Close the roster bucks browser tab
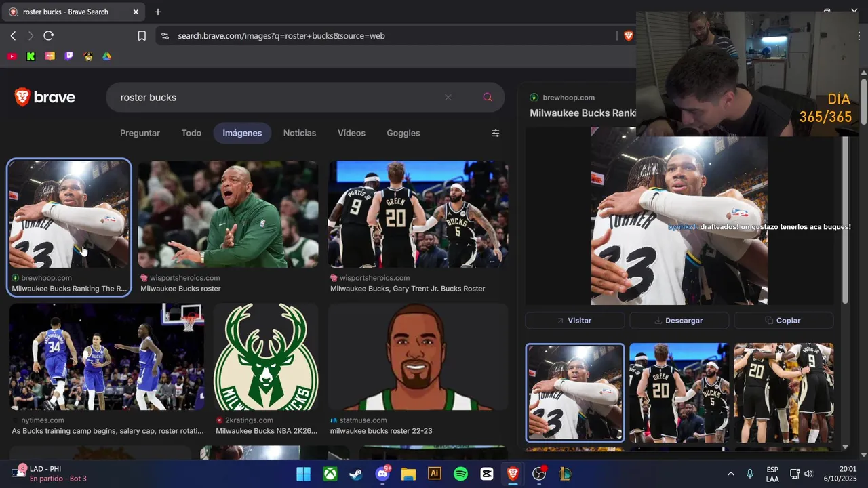The image size is (868, 488). coord(136,12)
